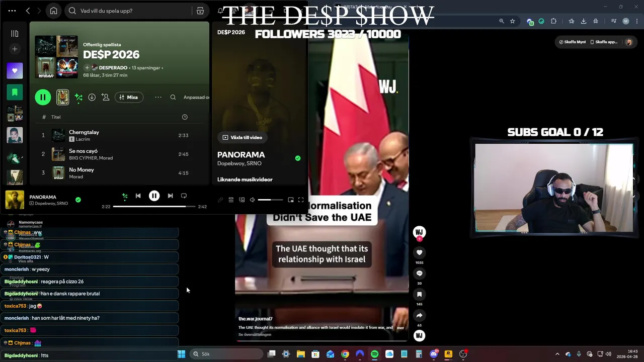Pause the DE$P 2026 playlist with green button
The height and width of the screenshot is (362, 644).
coord(43,97)
